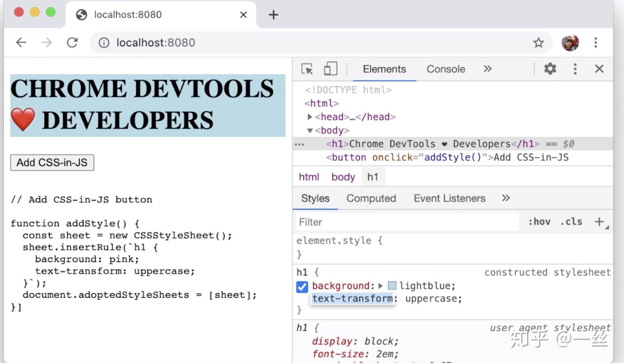
Task: Toggle the .cls element classes pane
Action: (x=571, y=222)
